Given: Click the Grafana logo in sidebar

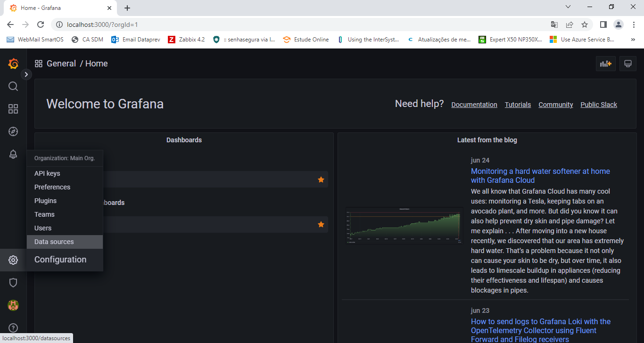Looking at the screenshot, I should (x=13, y=64).
